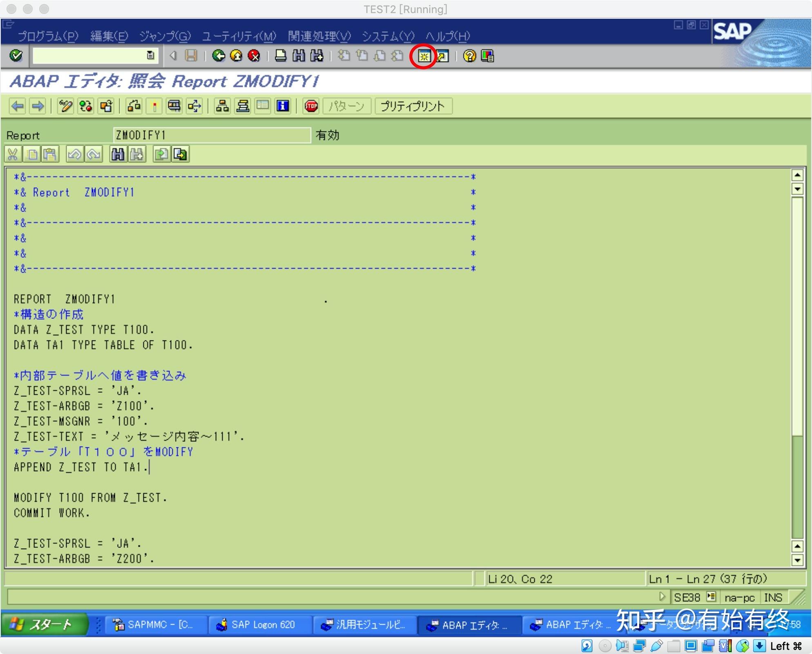Click the STOP sign icon in the editor toolbar
Screen dimensions: 812x654
(311, 107)
